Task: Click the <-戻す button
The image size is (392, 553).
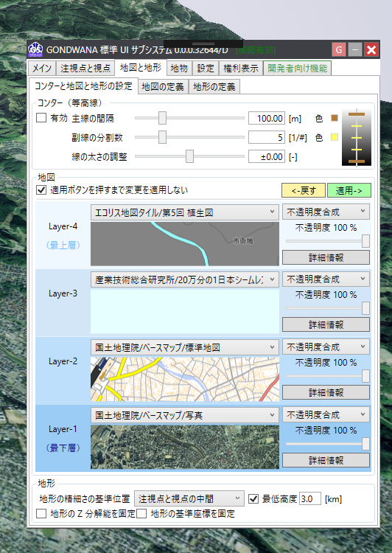Action: pyautogui.click(x=304, y=191)
